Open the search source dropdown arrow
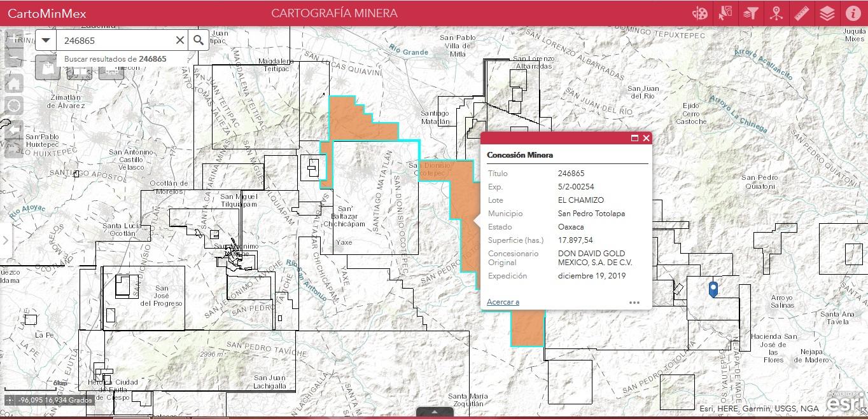This screenshot has width=868, height=419. pyautogui.click(x=45, y=40)
